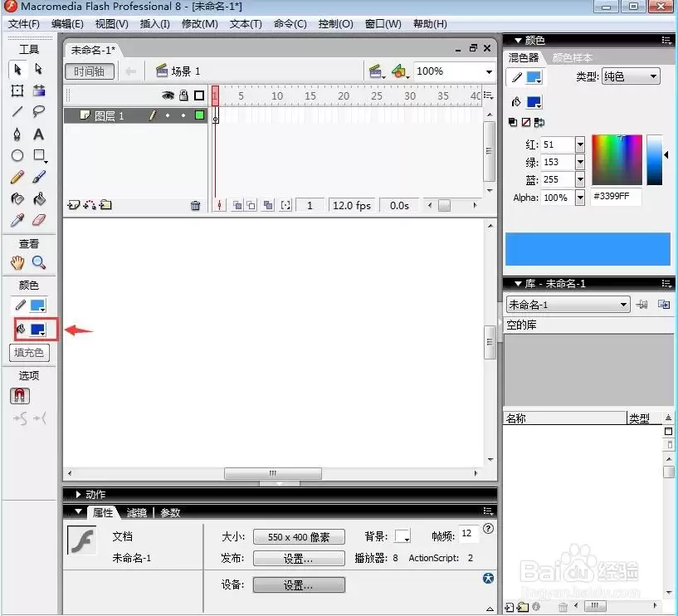This screenshot has width=678, height=616.
Task: Switch to the 滤镜 tab
Action: [137, 512]
